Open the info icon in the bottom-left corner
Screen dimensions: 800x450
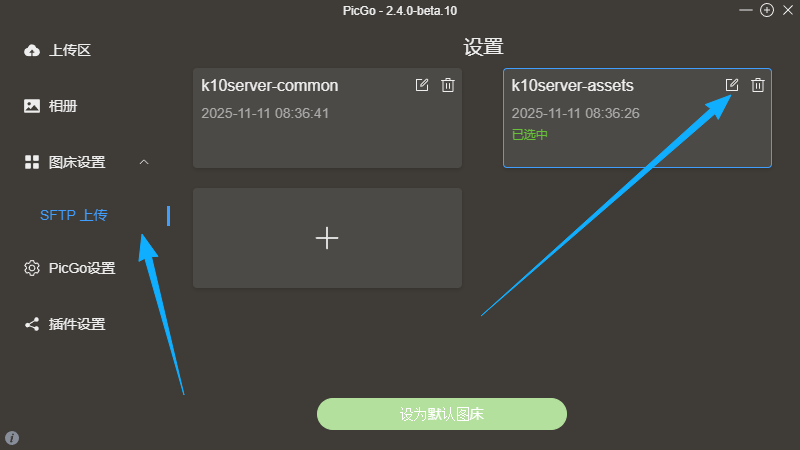[x=12, y=438]
